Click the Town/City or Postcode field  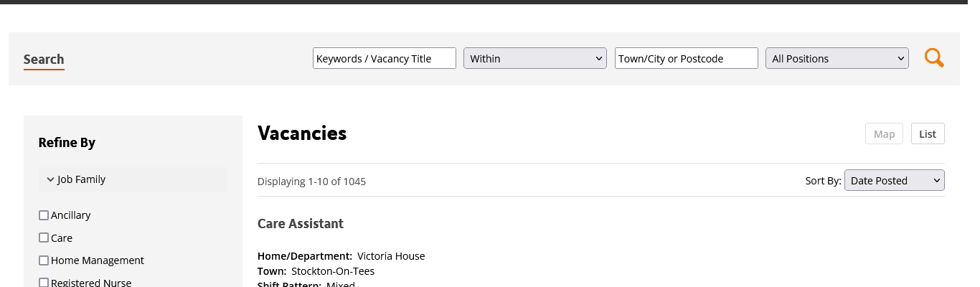[686, 59]
